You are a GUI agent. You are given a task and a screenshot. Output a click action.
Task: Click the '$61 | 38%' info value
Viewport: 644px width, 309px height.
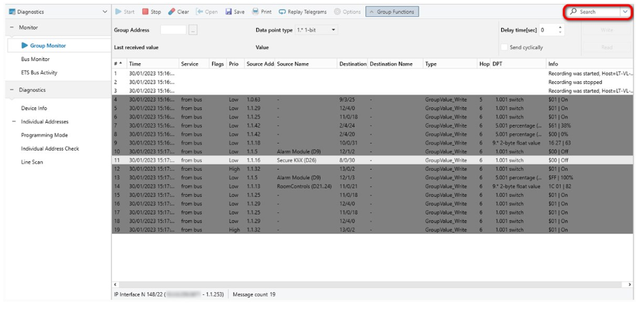560,125
